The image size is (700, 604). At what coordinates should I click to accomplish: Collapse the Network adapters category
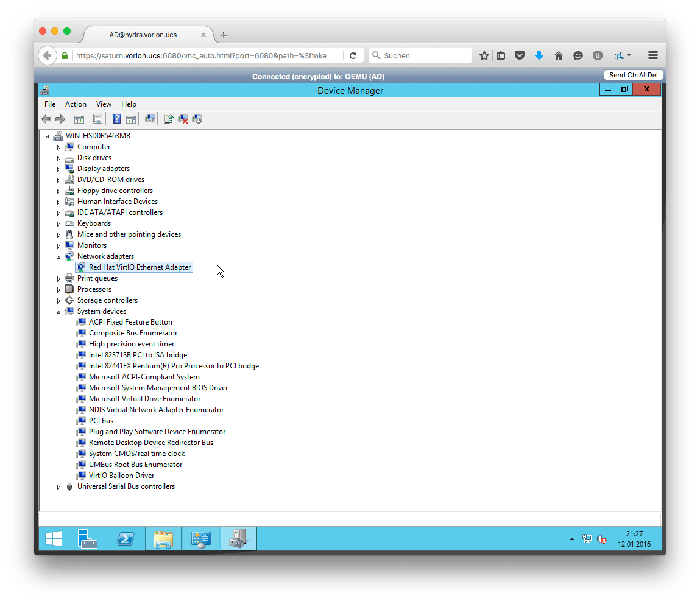59,257
